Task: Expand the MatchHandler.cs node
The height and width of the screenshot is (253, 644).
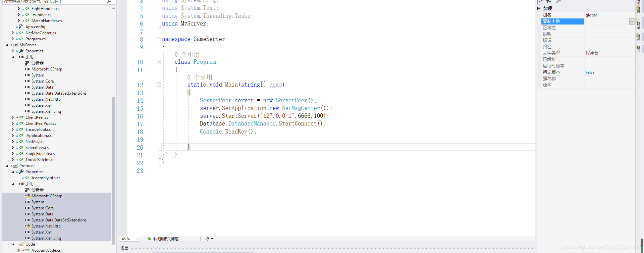Action: pos(19,21)
